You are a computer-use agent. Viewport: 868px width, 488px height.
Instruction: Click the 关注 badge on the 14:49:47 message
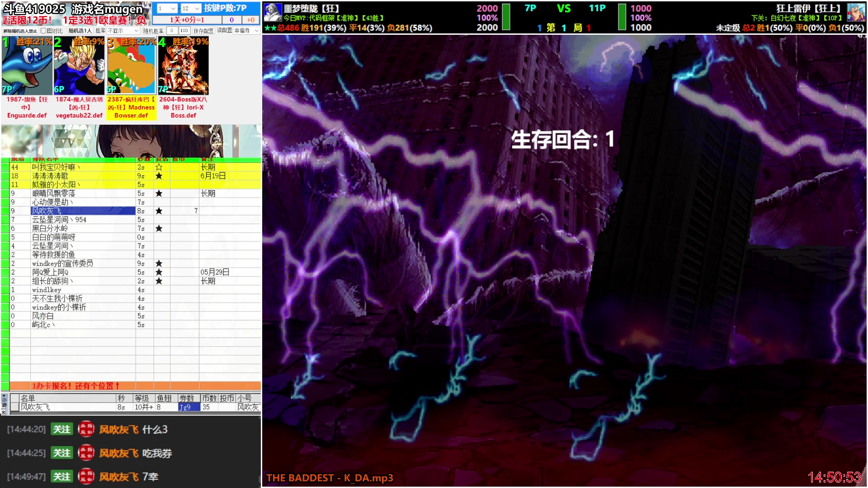(61, 477)
